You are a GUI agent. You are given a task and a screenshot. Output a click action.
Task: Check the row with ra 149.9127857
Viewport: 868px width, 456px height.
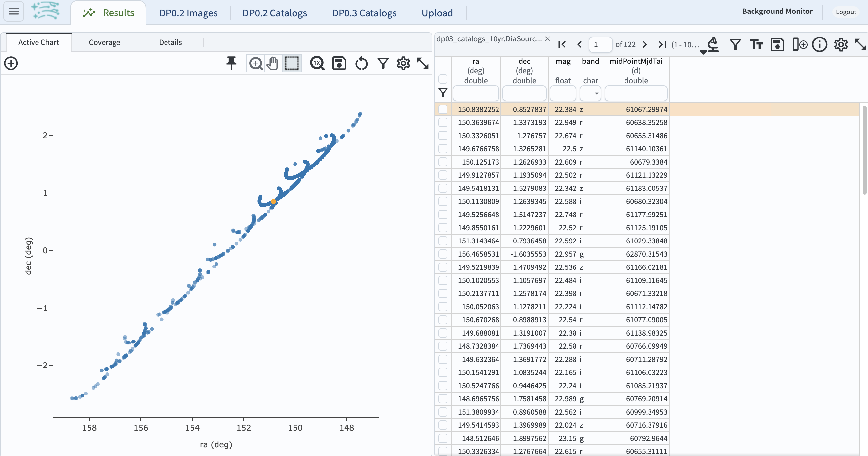point(443,175)
